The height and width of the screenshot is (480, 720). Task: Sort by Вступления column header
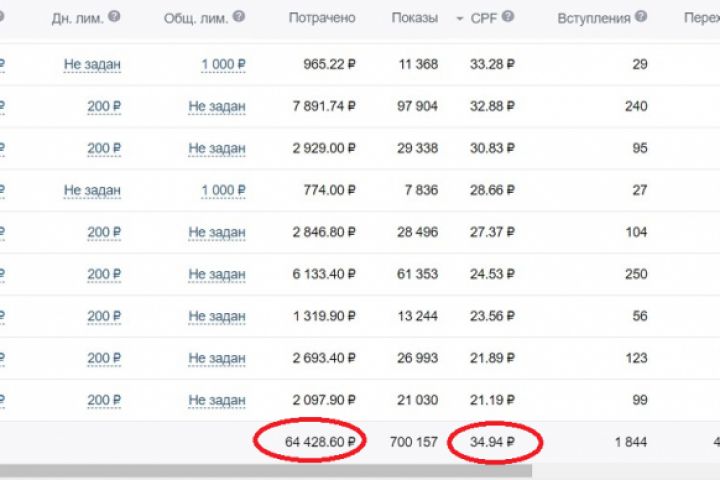[594, 18]
